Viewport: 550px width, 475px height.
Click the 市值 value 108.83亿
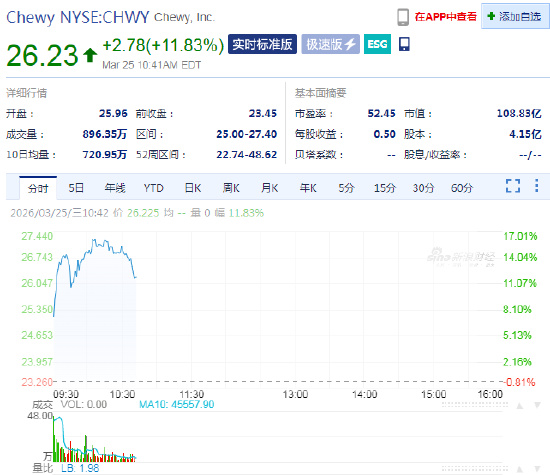click(519, 113)
